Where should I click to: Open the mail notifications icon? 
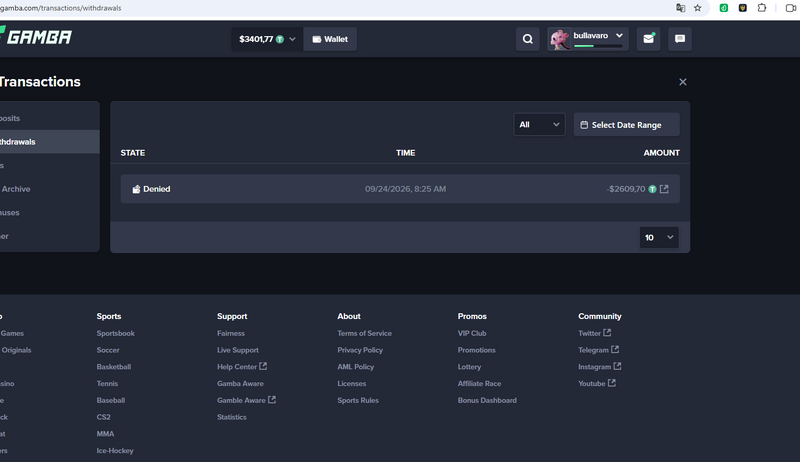pyautogui.click(x=648, y=39)
